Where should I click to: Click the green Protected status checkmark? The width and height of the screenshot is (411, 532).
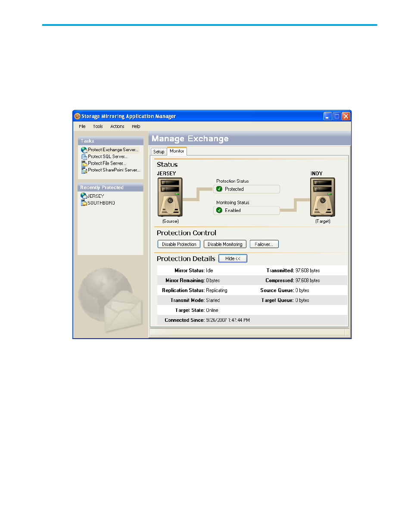[x=219, y=189]
